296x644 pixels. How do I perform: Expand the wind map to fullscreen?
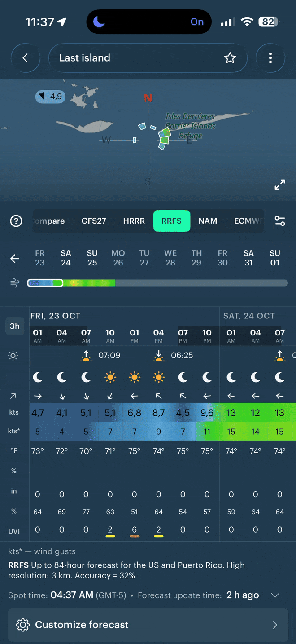[x=280, y=184]
